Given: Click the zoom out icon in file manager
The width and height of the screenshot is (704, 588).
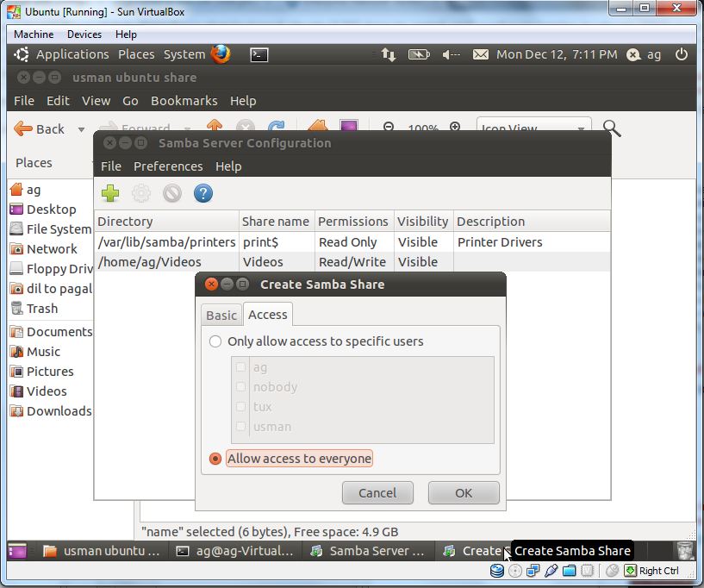Looking at the screenshot, I should tap(389, 126).
